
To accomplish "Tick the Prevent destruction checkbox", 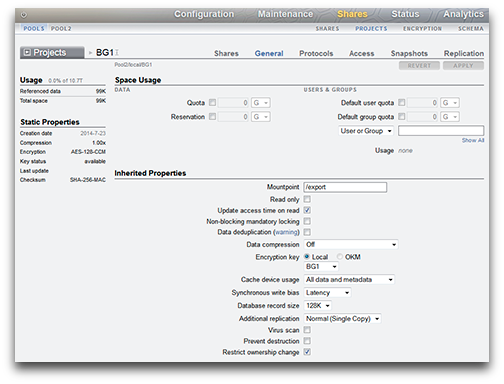I will coord(307,341).
